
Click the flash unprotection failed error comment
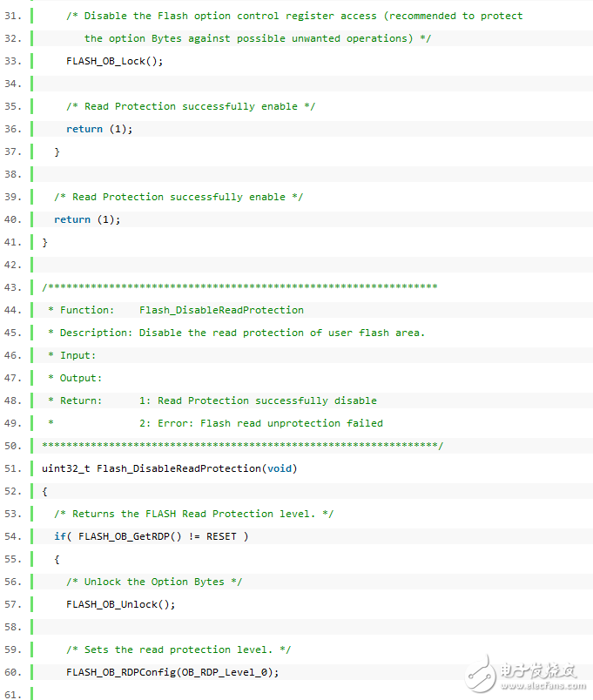tap(261, 423)
